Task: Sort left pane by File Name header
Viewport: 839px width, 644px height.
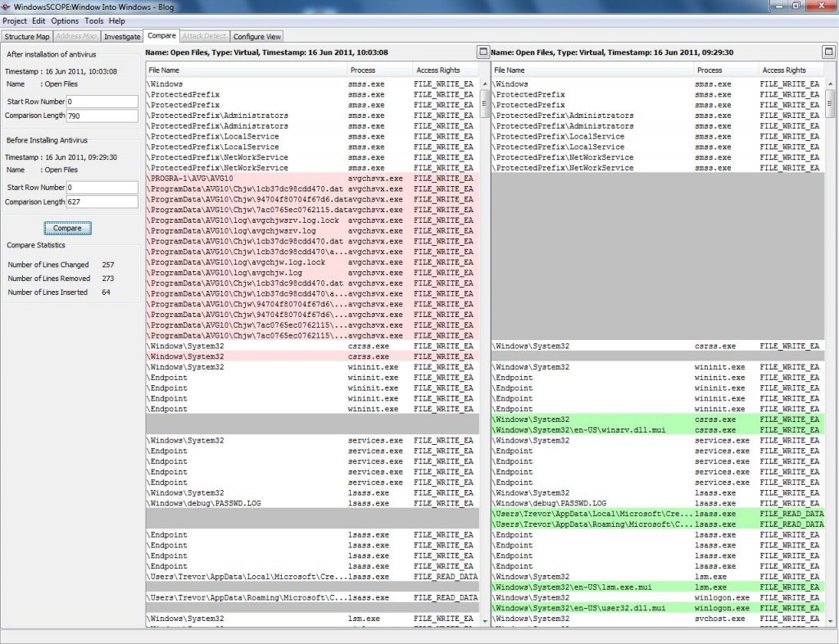Action: [x=246, y=70]
